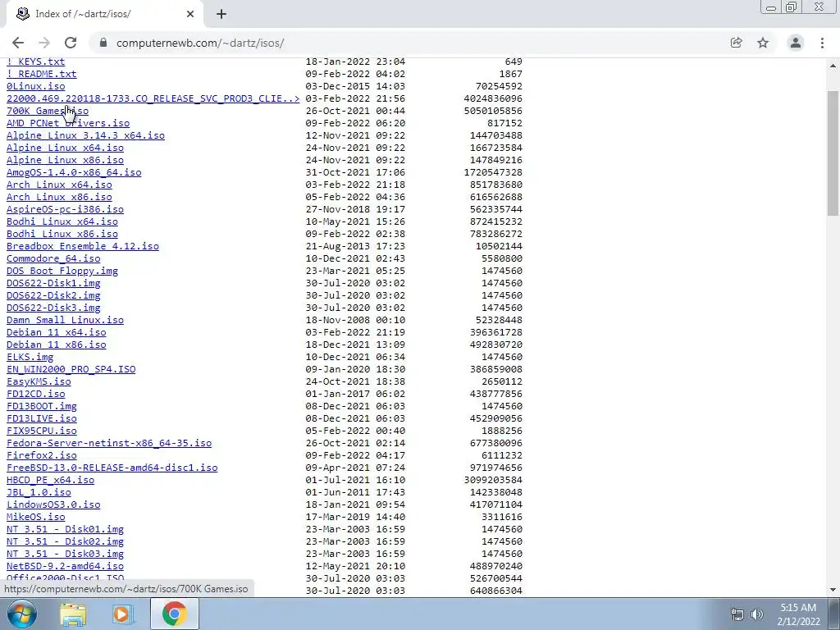Download HBCD_PE_x64.iso
This screenshot has height=630, width=840.
click(x=50, y=481)
